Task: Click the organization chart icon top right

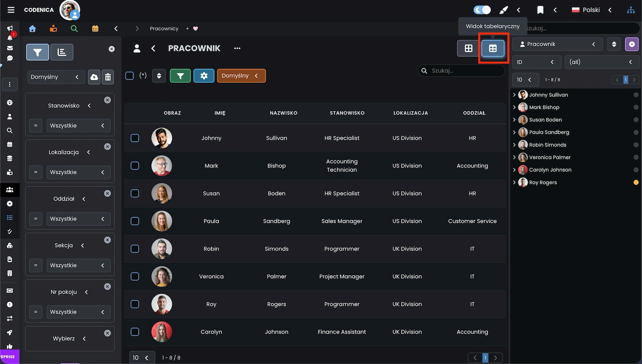Action: (631, 10)
